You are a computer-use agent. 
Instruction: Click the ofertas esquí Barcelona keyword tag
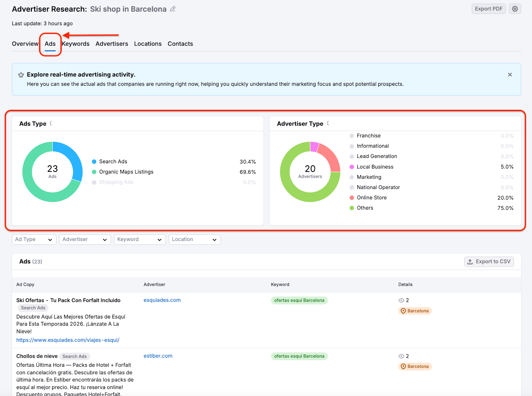(x=299, y=300)
